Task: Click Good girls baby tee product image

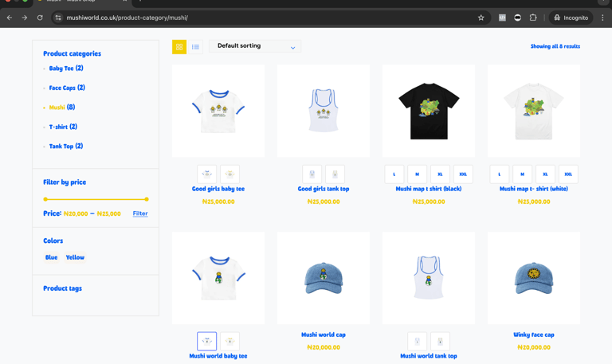Action: (x=218, y=111)
